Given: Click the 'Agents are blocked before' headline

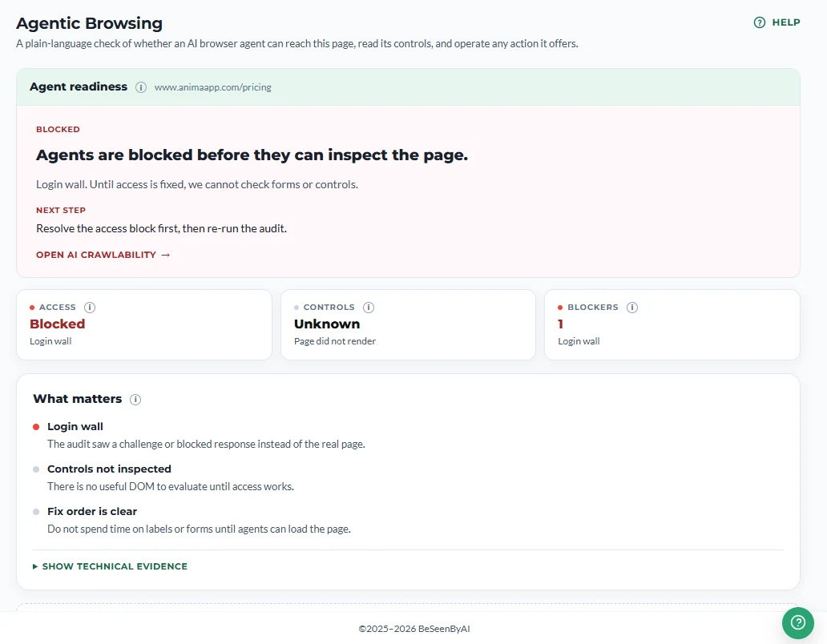Looking at the screenshot, I should (x=252, y=155).
